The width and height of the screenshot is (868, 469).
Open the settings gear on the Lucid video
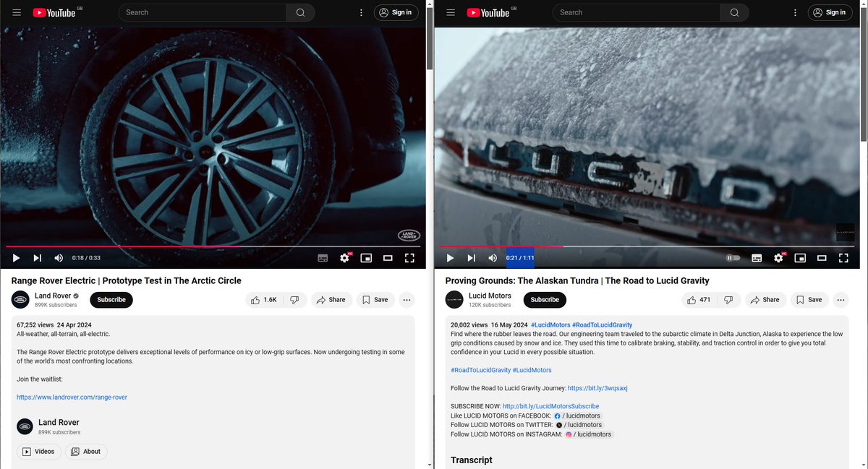coord(780,257)
